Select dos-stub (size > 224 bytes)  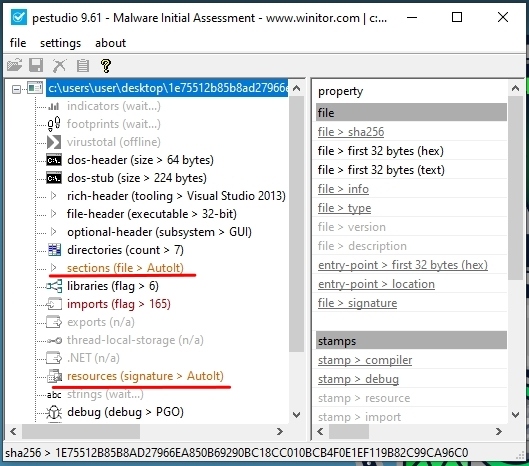point(137,178)
